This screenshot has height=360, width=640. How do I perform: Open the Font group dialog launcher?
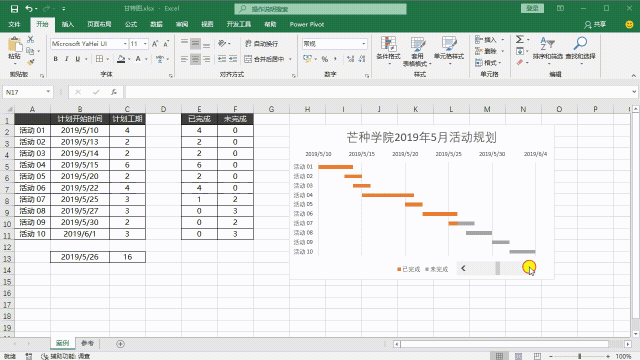tap(171, 76)
